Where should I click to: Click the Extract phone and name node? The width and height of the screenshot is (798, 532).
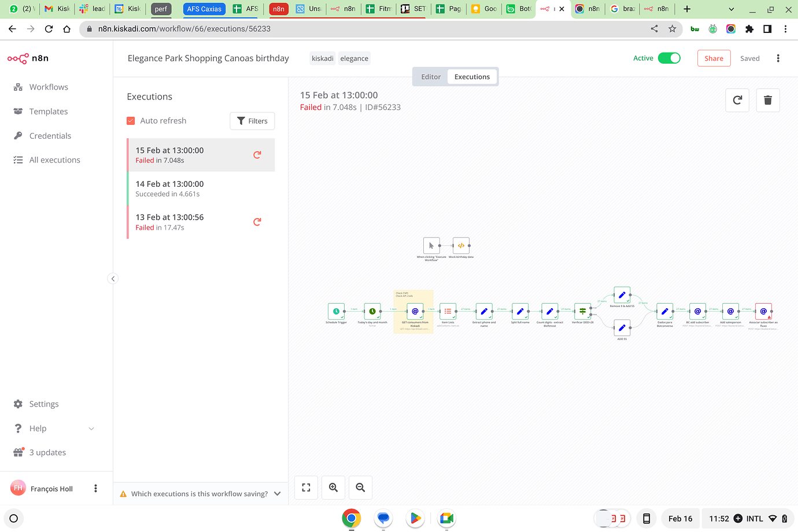coord(484,311)
